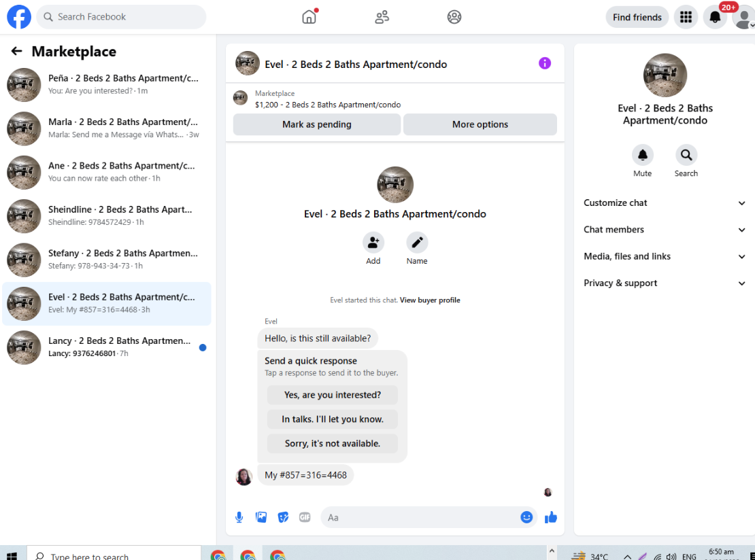755x560 pixels.
Task: Select Evel conversation in list
Action: pyautogui.click(x=107, y=304)
